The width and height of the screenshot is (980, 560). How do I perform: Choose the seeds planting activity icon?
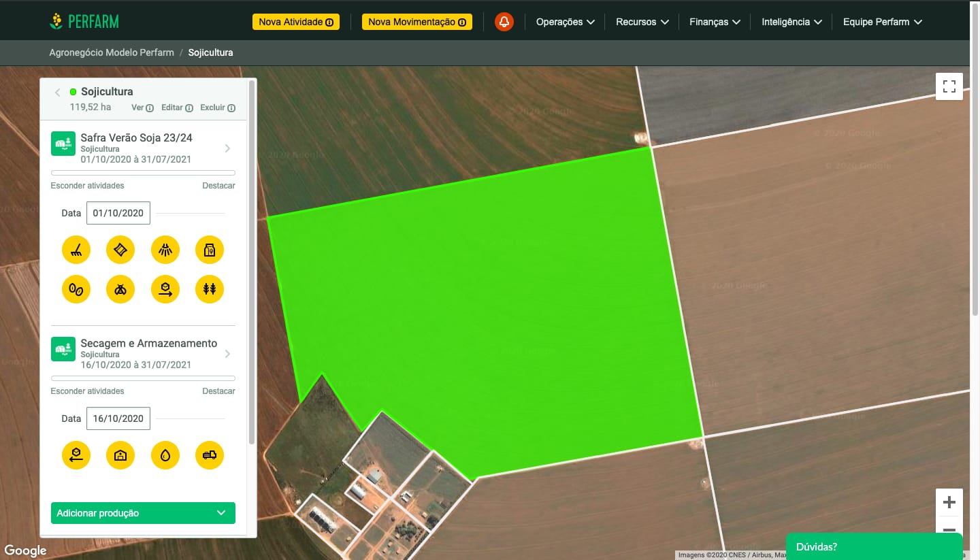coord(76,289)
